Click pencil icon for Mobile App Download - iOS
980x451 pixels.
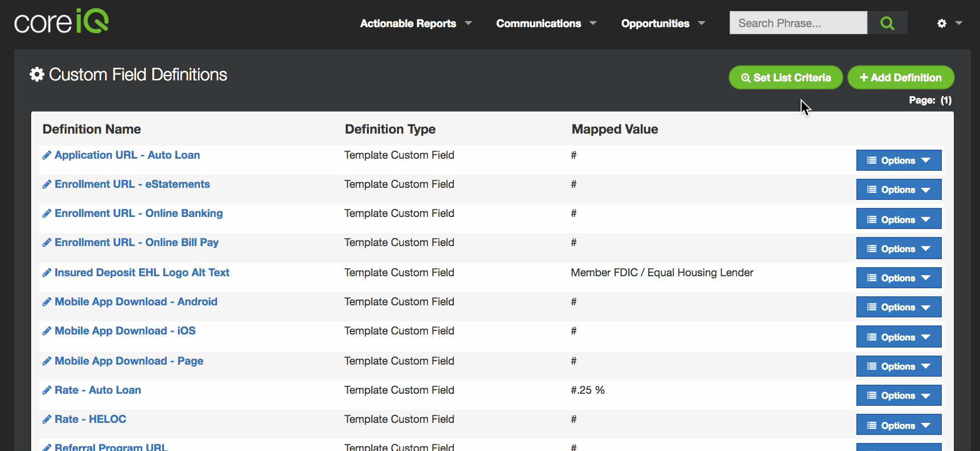(x=47, y=331)
